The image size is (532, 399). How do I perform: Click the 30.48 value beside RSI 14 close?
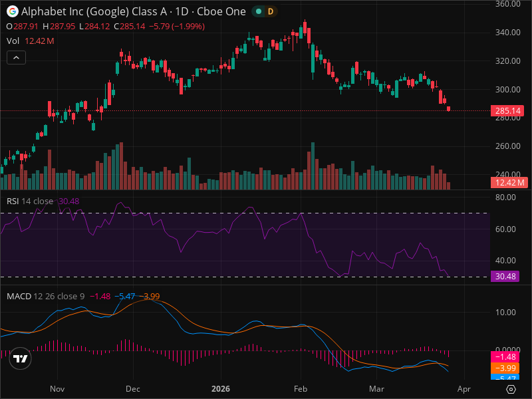click(69, 201)
